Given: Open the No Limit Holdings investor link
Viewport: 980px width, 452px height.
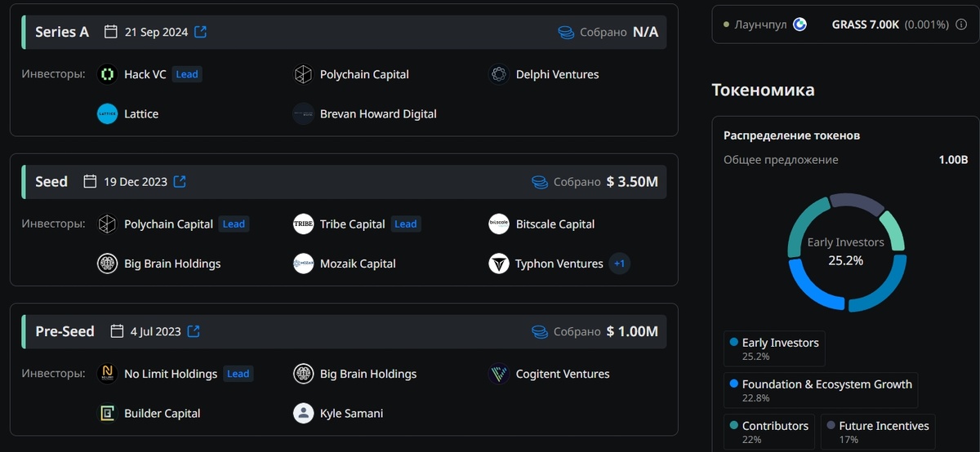Looking at the screenshot, I should click(170, 374).
